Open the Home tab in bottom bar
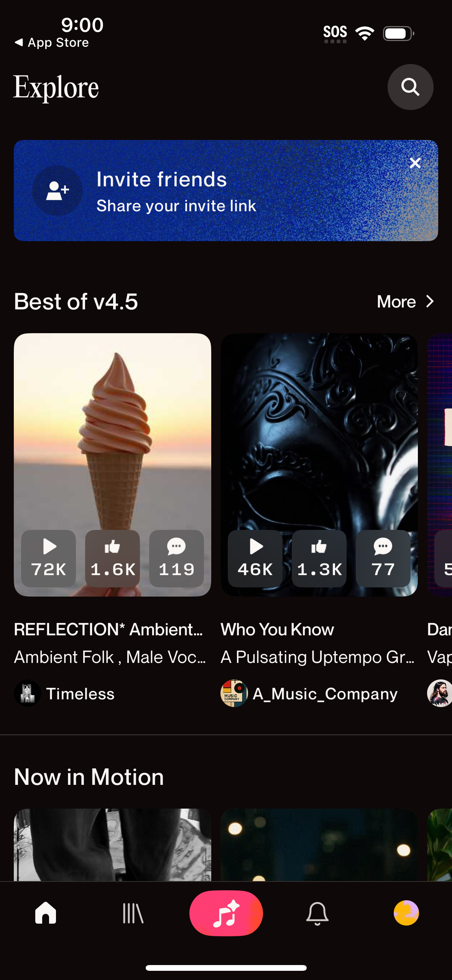 46,913
